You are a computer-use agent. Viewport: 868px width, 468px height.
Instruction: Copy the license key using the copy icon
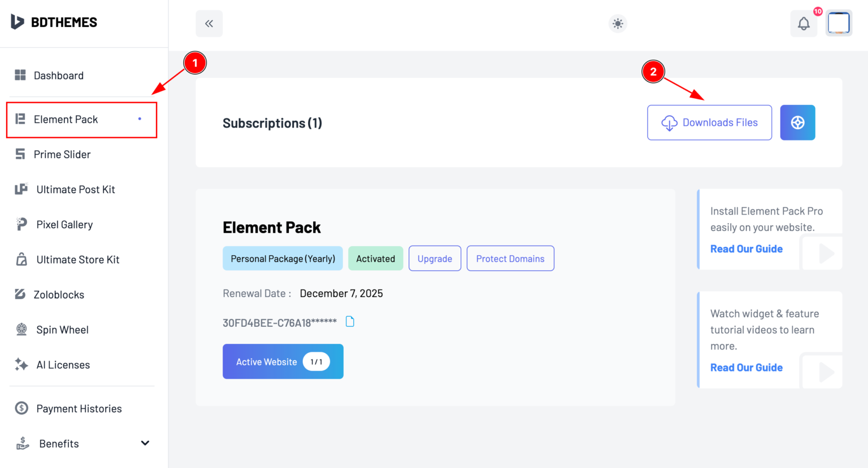[350, 321]
